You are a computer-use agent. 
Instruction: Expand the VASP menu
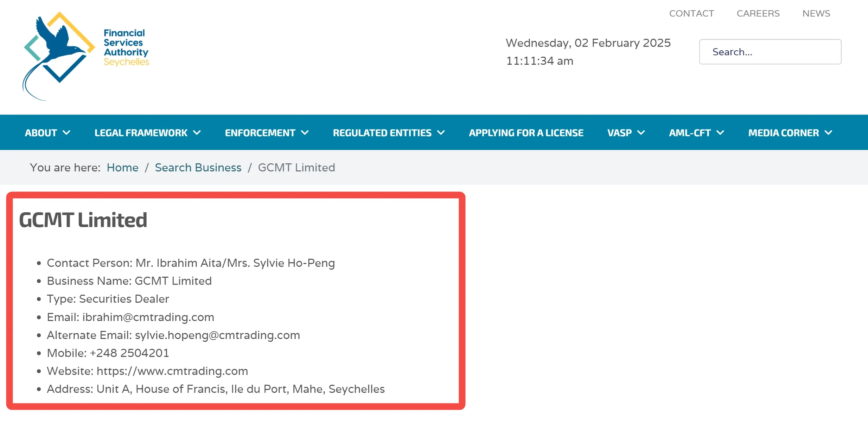(x=626, y=133)
